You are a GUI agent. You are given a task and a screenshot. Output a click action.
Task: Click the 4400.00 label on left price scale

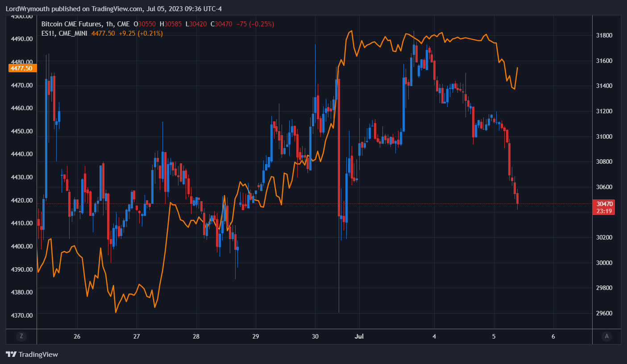pos(22,246)
